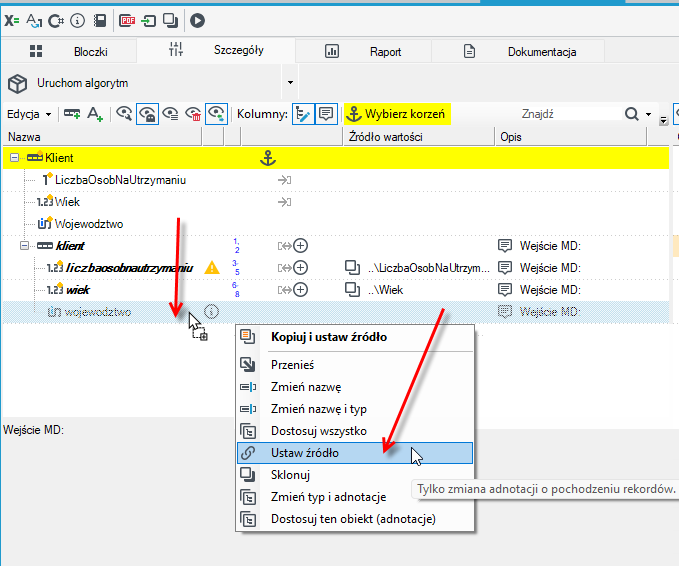This screenshot has width=679, height=566.
Task: Select the Klient root row
Action: (x=336, y=158)
